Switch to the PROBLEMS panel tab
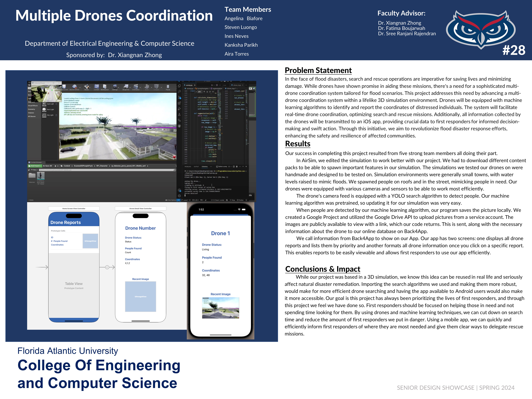532x399 pixels. (188, 167)
